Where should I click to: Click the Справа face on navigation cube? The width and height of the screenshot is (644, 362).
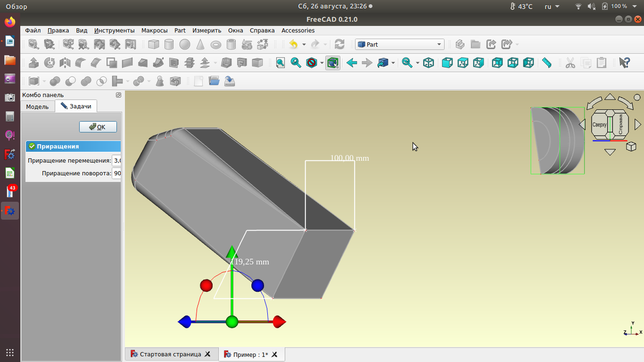(620, 124)
